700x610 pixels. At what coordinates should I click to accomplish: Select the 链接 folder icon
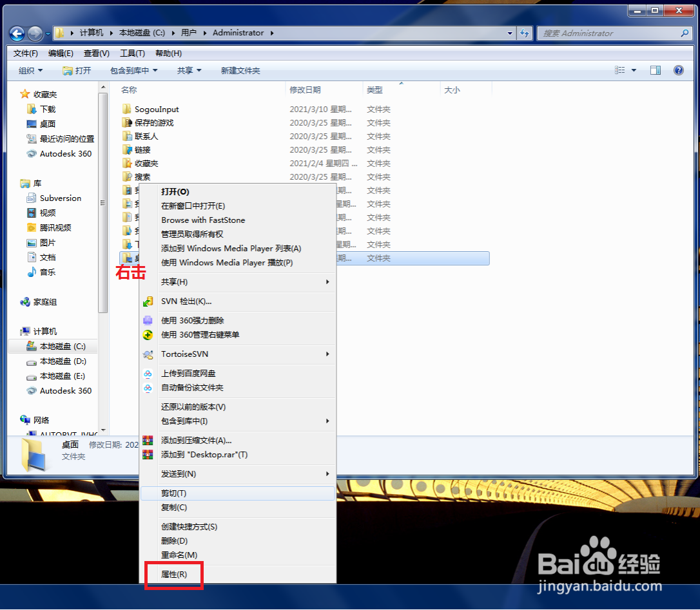127,149
